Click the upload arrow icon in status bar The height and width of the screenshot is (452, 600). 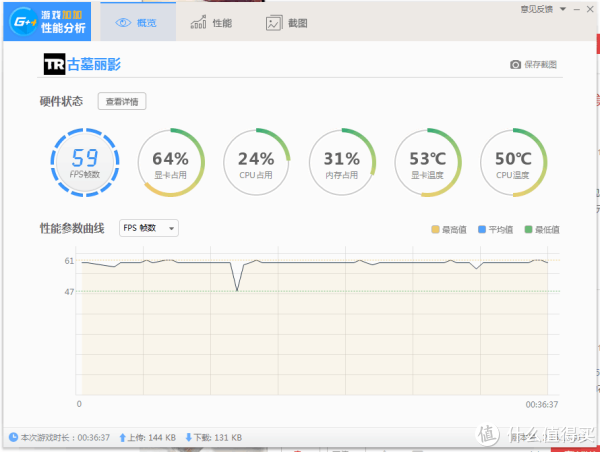point(122,437)
